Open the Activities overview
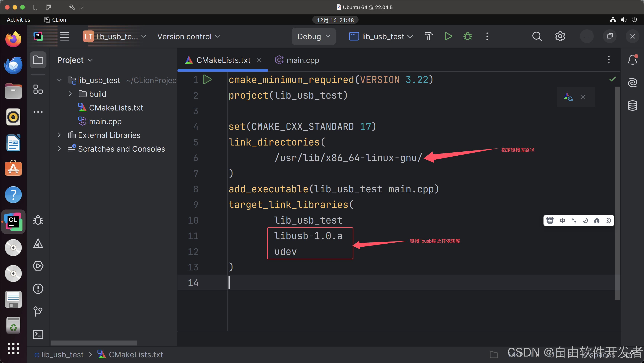Image resolution: width=644 pixels, height=363 pixels. 18,20
